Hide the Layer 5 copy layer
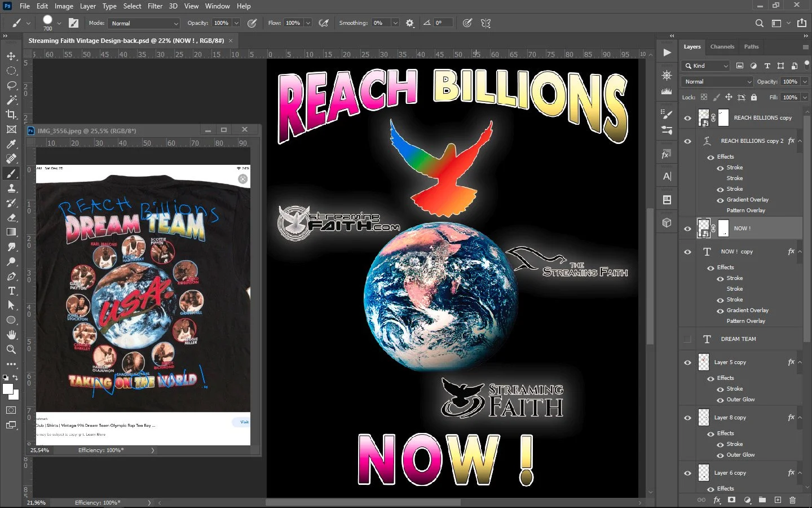Image resolution: width=812 pixels, height=508 pixels. click(x=687, y=362)
